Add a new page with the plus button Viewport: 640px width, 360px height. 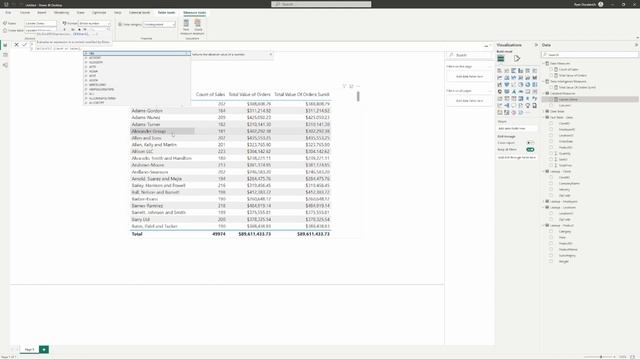tap(44, 349)
